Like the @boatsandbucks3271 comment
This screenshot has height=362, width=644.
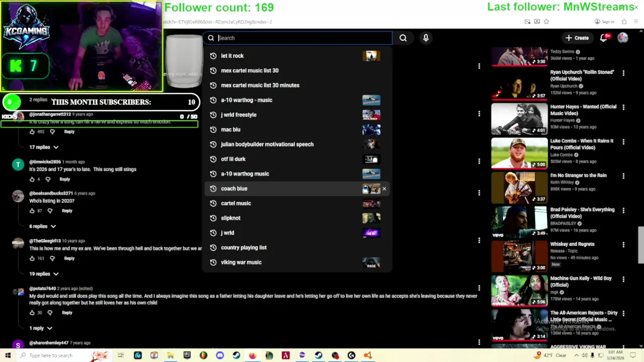pyautogui.click(x=32, y=211)
